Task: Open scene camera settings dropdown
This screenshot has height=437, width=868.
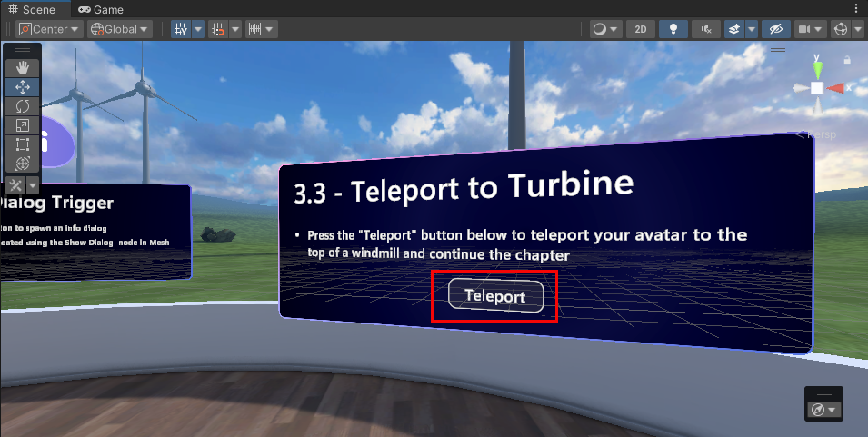Action: tap(811, 29)
